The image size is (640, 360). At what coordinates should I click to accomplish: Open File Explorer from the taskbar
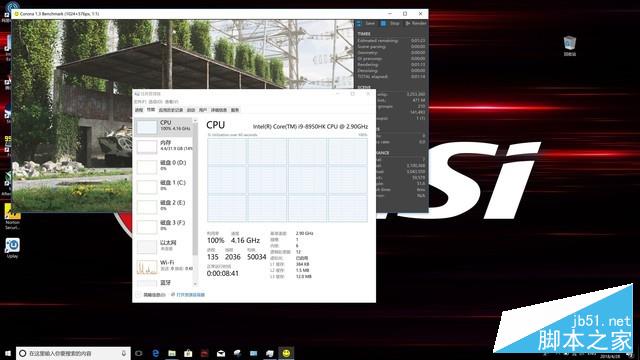(172, 353)
